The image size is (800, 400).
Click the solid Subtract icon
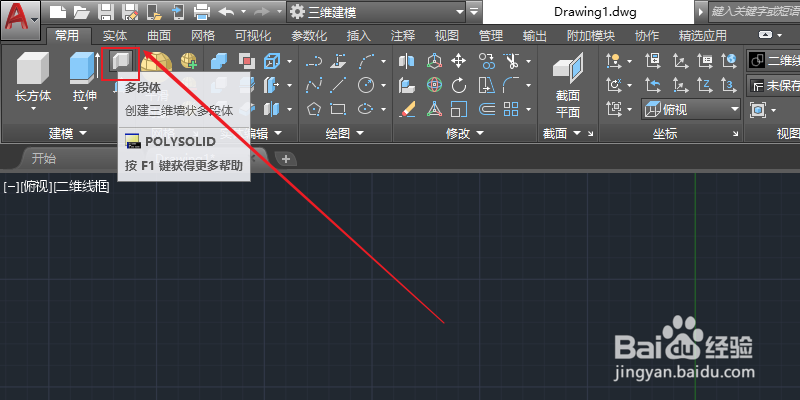click(247, 62)
